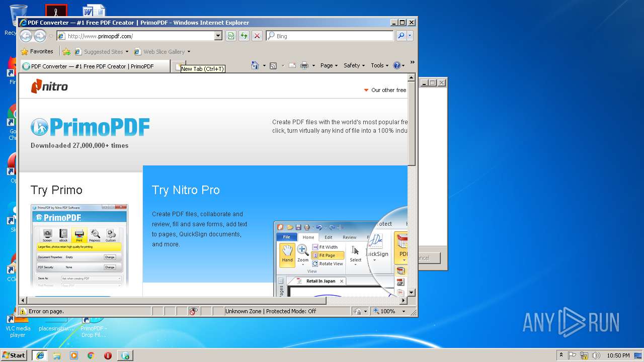Click the 'Error on page' warning icon
644x362 pixels.
click(23, 311)
